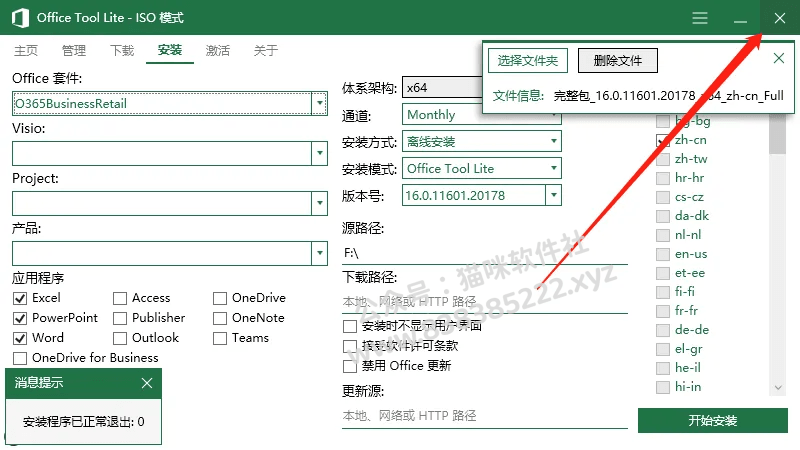
Task: Check the en-us language checkbox
Action: click(663, 254)
